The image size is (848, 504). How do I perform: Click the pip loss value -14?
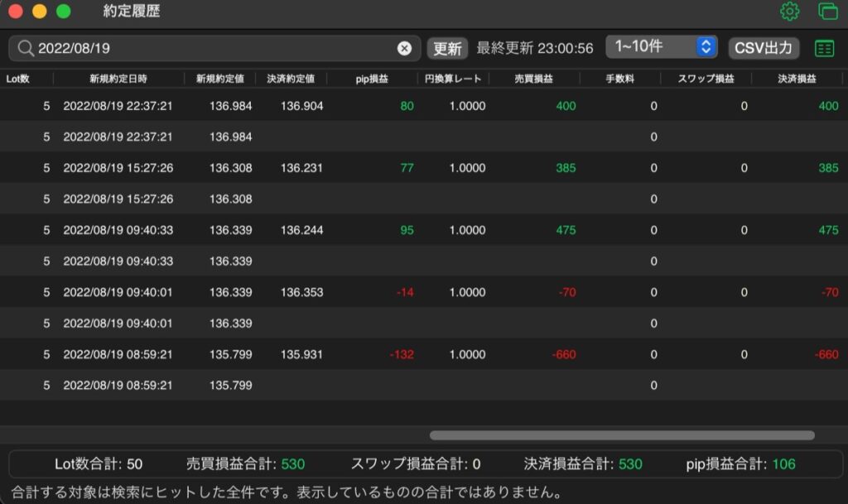click(x=405, y=292)
